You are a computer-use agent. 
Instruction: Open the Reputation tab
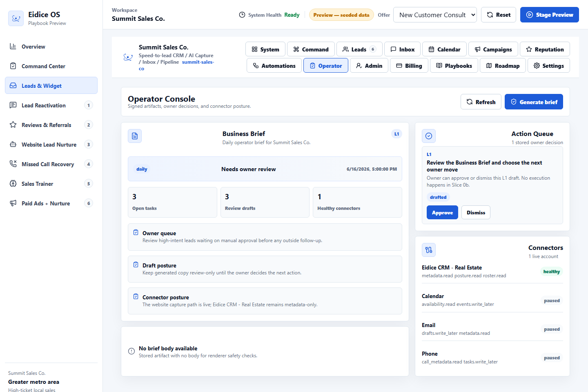pyautogui.click(x=545, y=49)
